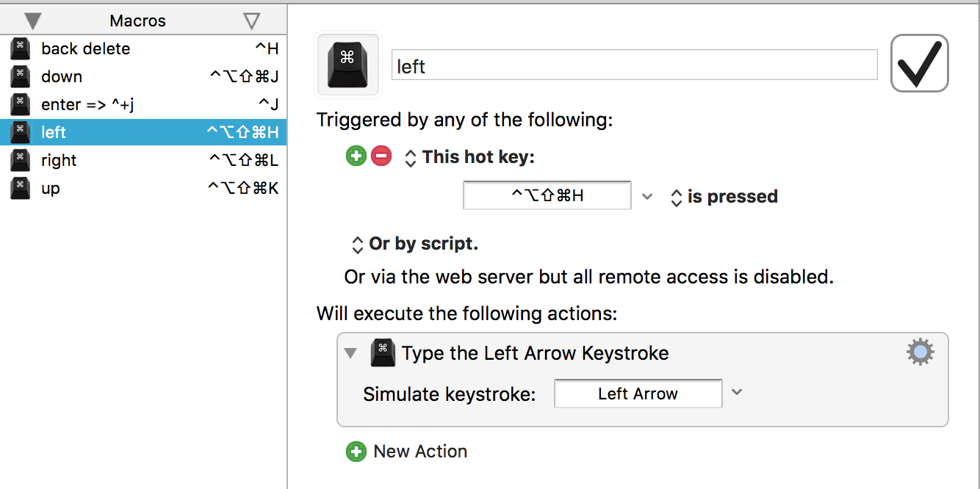Screen dimensions: 980x489
Task: Click the macro icon next to 'right'
Action: (x=18, y=160)
